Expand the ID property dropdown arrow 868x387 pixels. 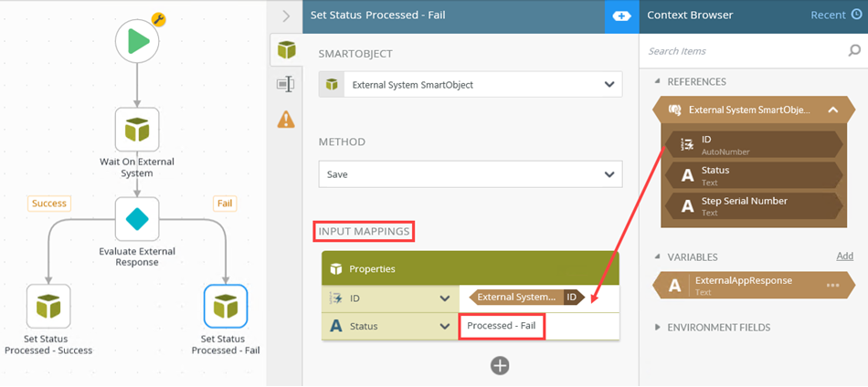coord(445,298)
